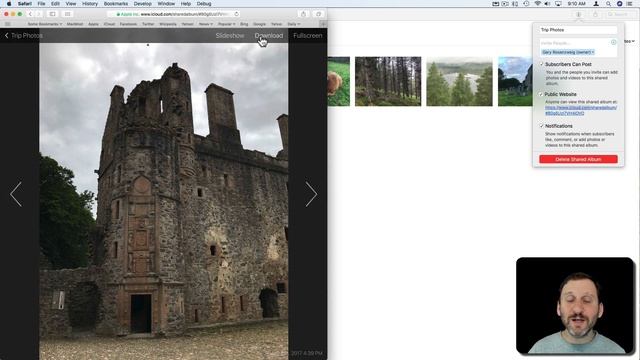The width and height of the screenshot is (640, 360).
Task: Click the Photos toolbar share icon
Action: [595, 14]
